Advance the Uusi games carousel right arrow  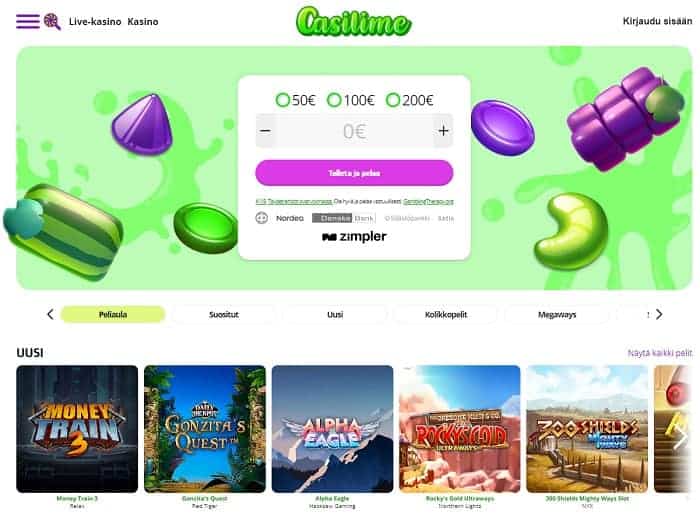(x=681, y=438)
